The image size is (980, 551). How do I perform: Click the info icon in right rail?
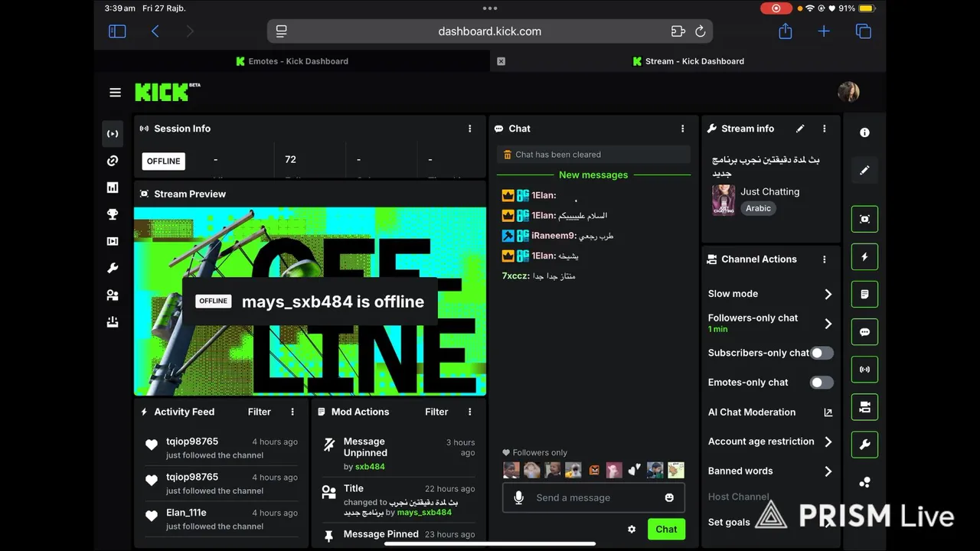(x=864, y=132)
